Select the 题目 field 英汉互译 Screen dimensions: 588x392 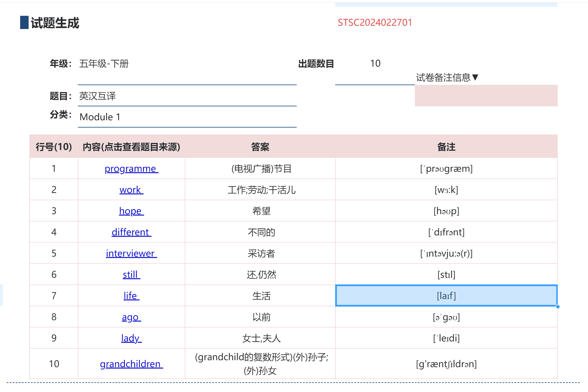pos(187,96)
